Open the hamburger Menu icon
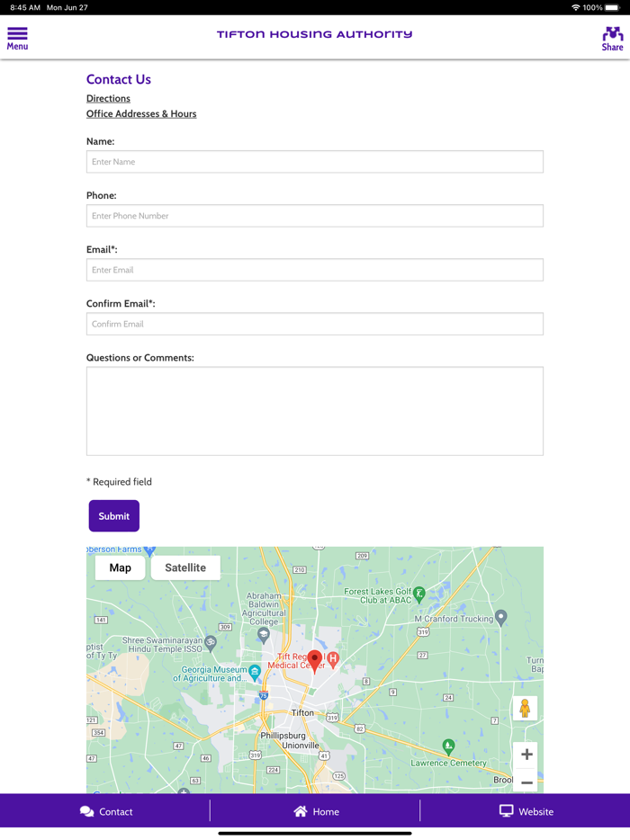This screenshot has width=630, height=840. 17,39
